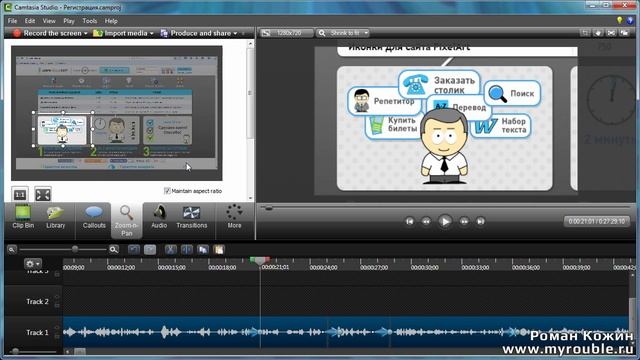This screenshot has width=640, height=360.
Task: Toggle Track 2 visibility eye icon
Action: point(57,297)
